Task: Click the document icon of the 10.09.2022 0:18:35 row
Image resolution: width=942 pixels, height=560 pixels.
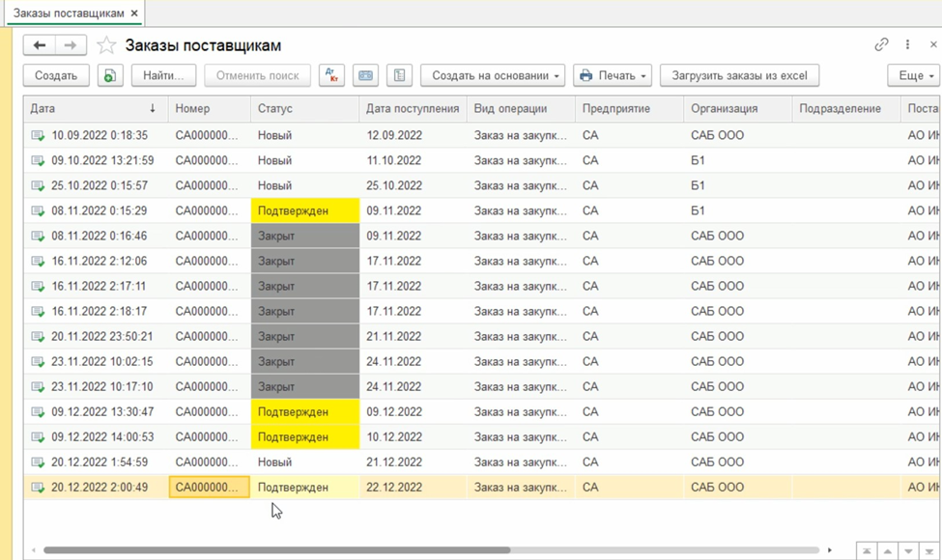Action: pyautogui.click(x=38, y=135)
